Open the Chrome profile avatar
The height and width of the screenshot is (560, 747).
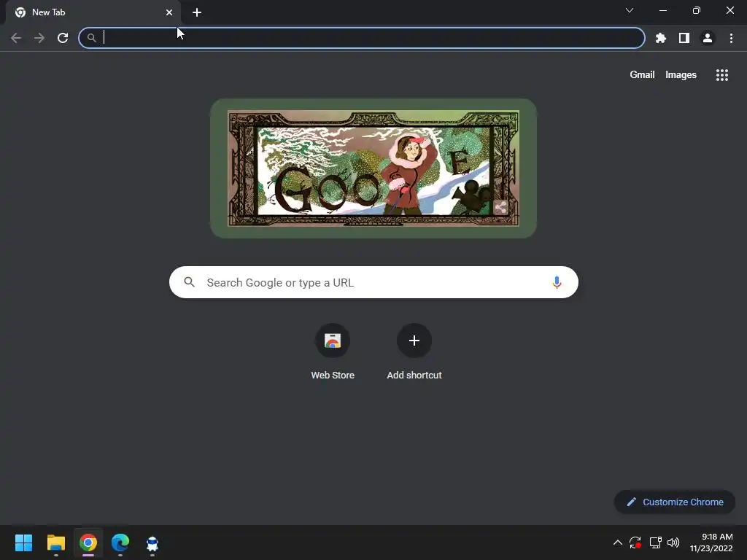(708, 38)
